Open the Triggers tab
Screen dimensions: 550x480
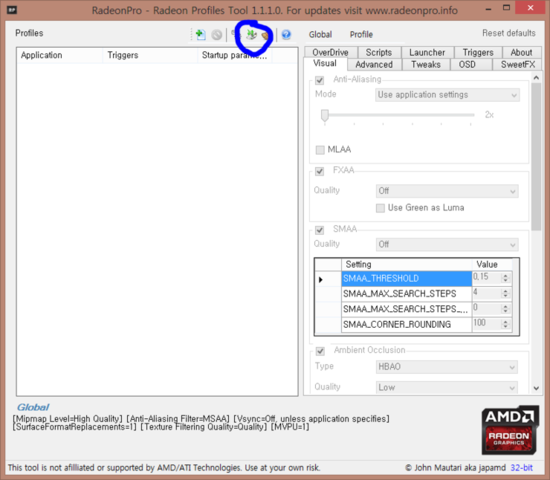tap(478, 52)
